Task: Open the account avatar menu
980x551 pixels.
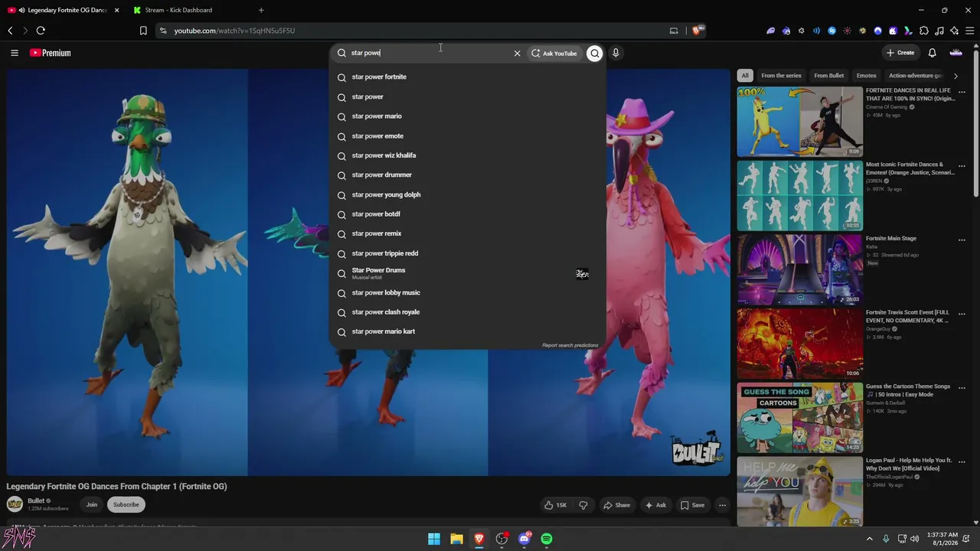Action: (956, 53)
